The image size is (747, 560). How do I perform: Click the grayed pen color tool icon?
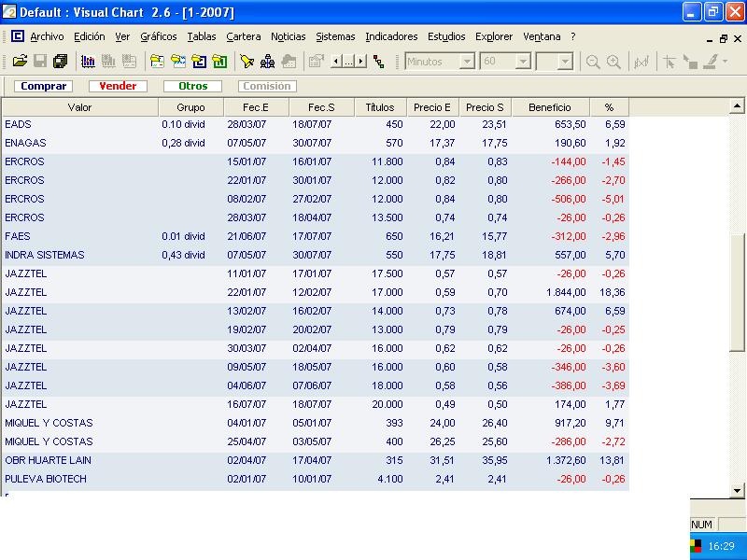click(710, 62)
